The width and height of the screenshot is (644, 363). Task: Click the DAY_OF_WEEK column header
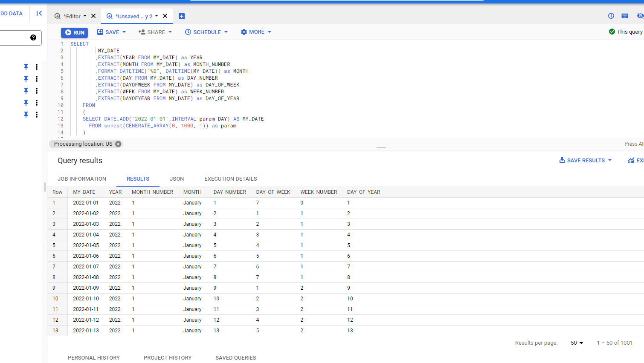(x=273, y=192)
